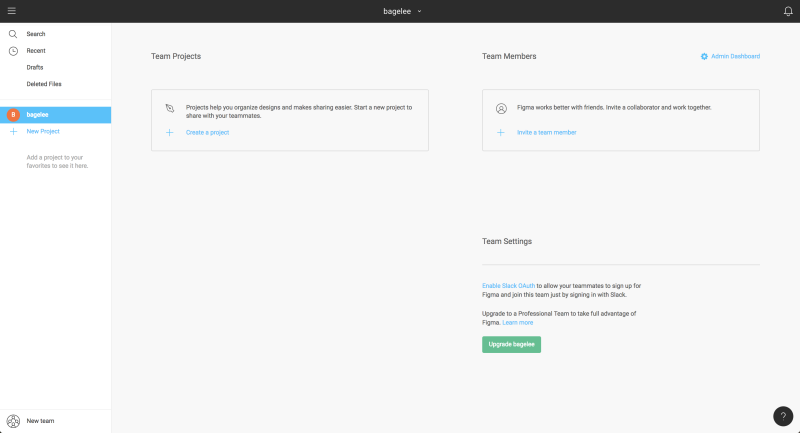Viewport: 800px width, 433px height.
Task: Click the green Upgrade bagelee button
Action: pyautogui.click(x=511, y=345)
